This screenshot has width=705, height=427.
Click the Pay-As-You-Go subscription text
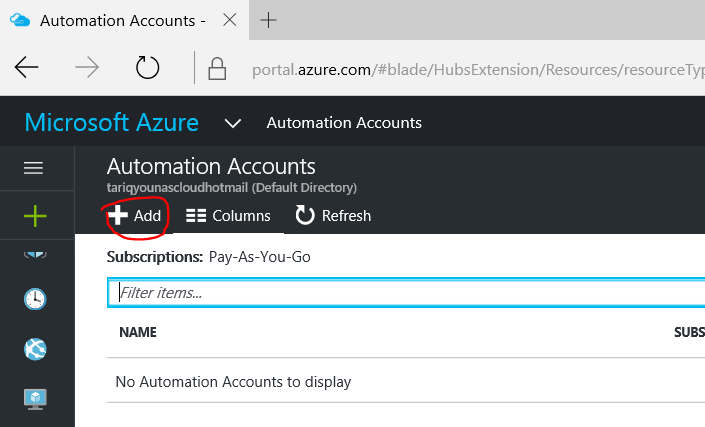pyautogui.click(x=259, y=257)
